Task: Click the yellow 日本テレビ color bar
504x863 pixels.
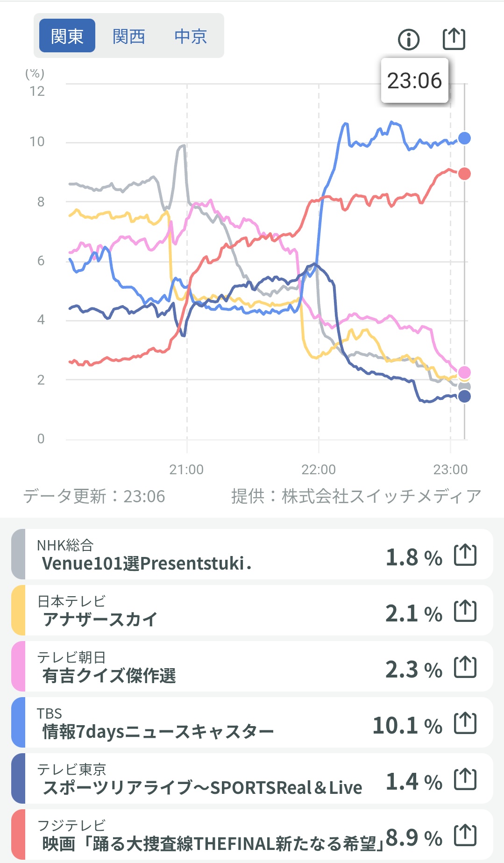Action: [x=18, y=611]
